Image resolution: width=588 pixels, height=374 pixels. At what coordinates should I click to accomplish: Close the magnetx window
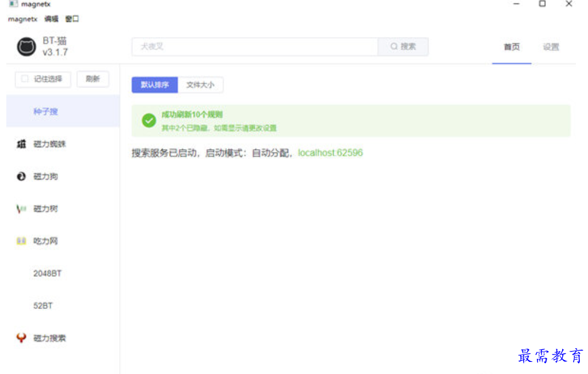[x=569, y=4]
